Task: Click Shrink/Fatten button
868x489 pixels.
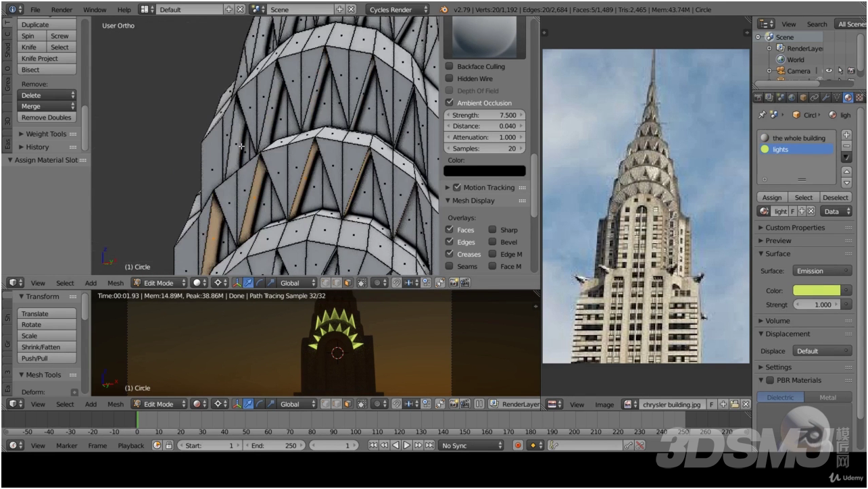Action: [47, 347]
